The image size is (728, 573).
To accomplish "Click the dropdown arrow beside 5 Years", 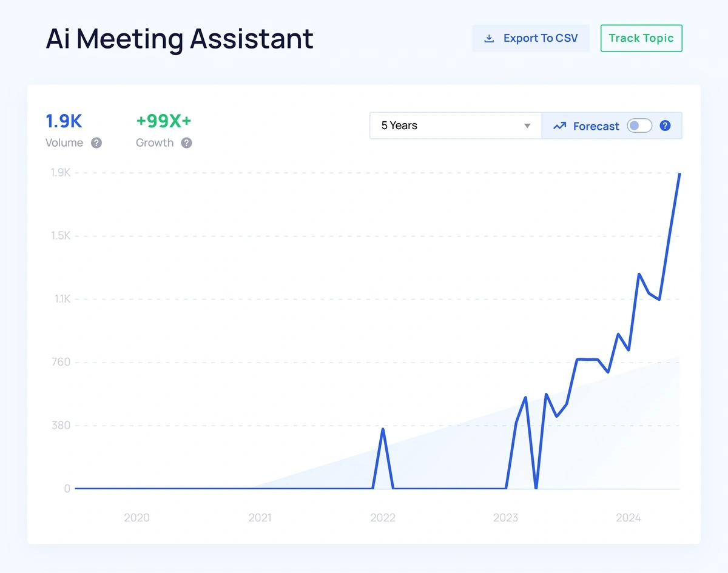I will coord(527,126).
